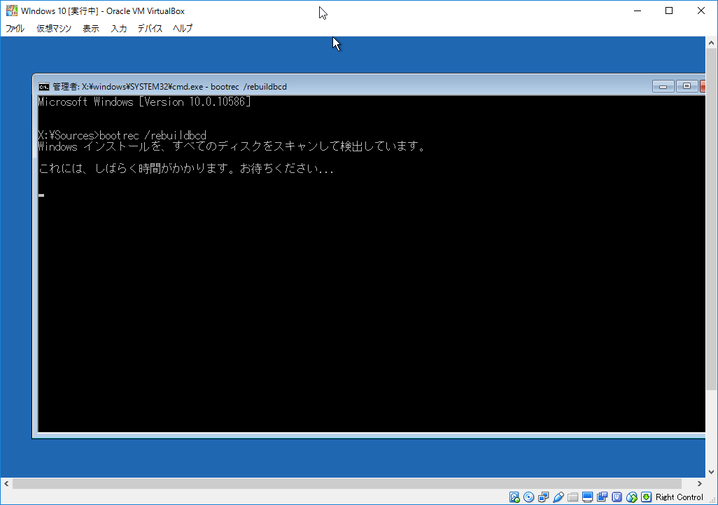The height and width of the screenshot is (505, 718).
Task: Minimize the VirtualBox window
Action: click(637, 11)
